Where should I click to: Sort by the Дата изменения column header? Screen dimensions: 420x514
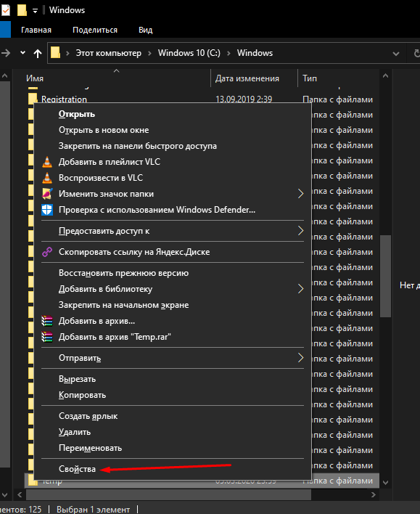[x=247, y=78]
